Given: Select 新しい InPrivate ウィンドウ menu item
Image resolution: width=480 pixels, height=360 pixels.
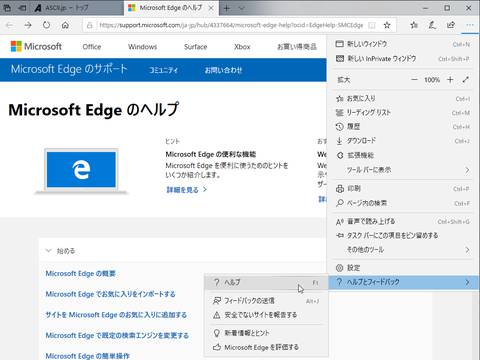Looking at the screenshot, I should (x=403, y=59).
